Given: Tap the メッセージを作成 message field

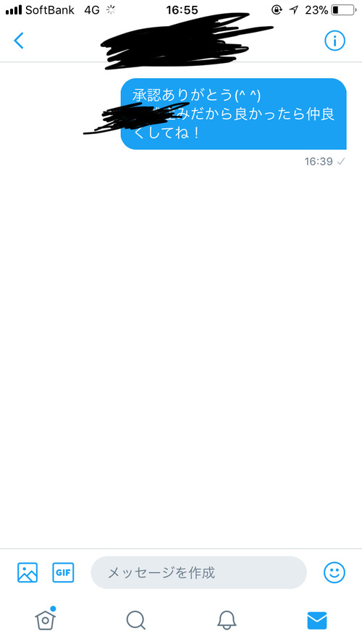Looking at the screenshot, I should tap(198, 572).
